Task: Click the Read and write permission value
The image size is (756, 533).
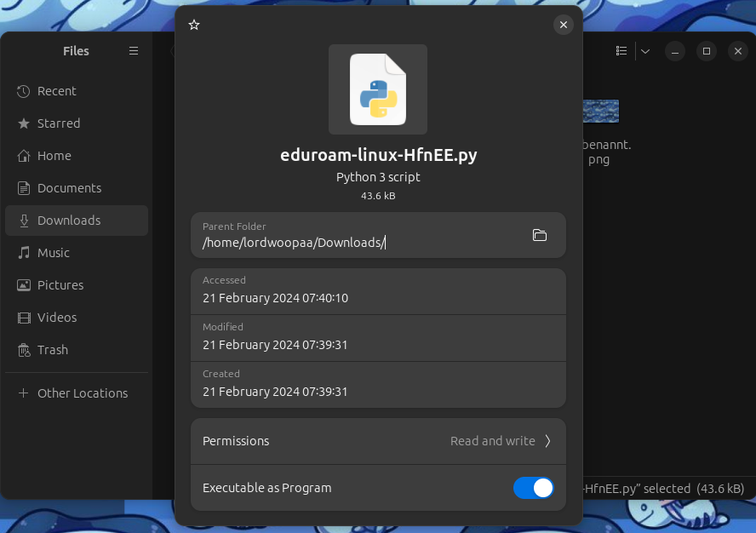Action: click(x=493, y=441)
